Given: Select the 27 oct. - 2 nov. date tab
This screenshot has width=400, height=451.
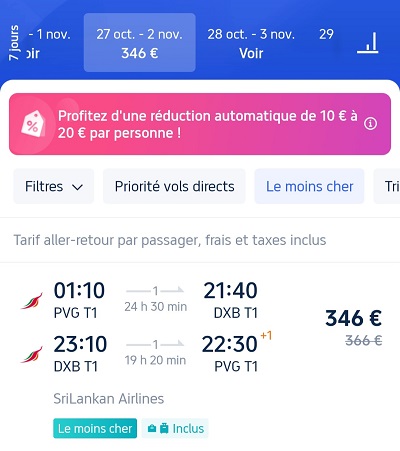Looking at the screenshot, I should [x=140, y=43].
